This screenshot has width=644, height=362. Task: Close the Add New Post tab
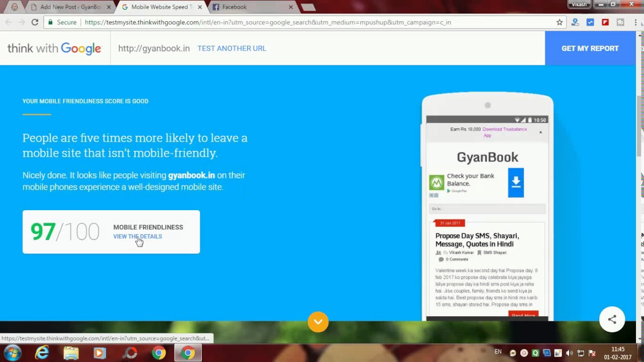(109, 7)
